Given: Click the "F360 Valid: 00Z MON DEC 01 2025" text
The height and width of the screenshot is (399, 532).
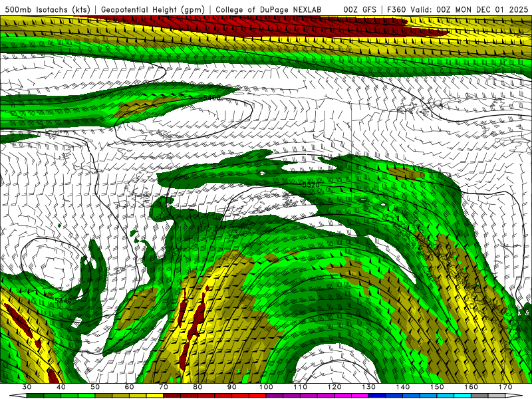Looking at the screenshot, I should (x=458, y=9).
